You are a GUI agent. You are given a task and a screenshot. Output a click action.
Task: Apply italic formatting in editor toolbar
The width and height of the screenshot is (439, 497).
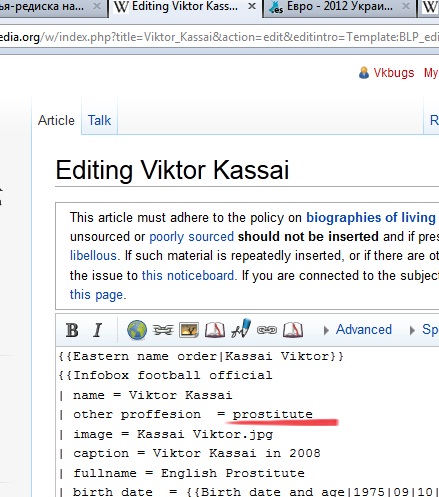[x=97, y=330]
